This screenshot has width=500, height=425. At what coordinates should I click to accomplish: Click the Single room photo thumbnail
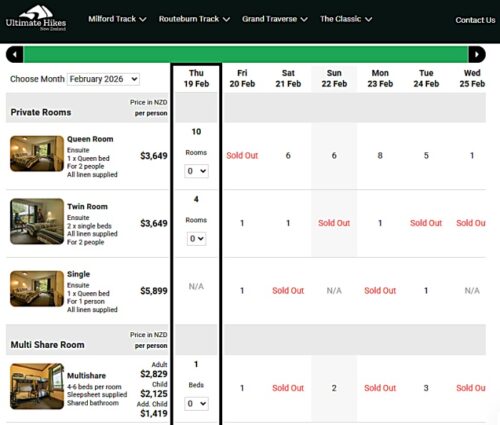pos(37,289)
